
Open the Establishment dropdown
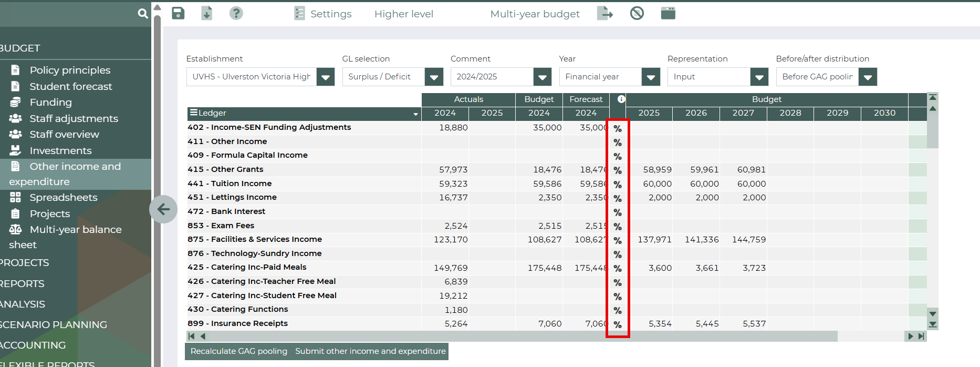click(x=325, y=77)
